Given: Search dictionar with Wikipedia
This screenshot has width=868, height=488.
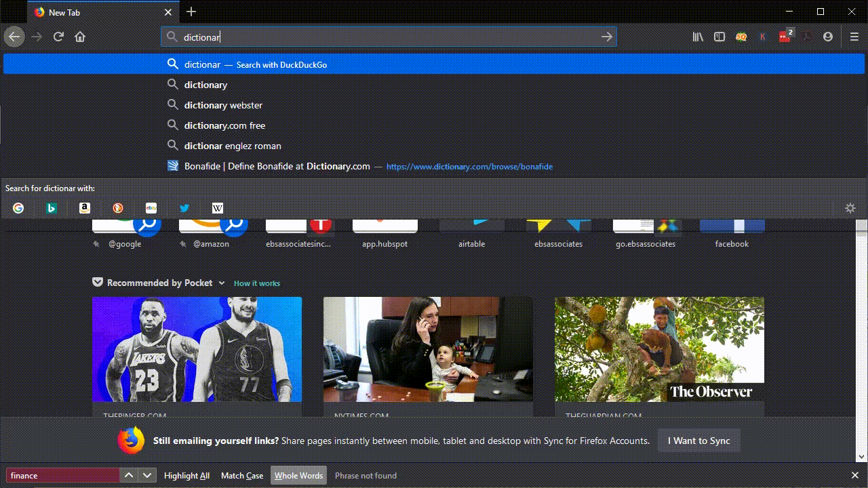Looking at the screenshot, I should click(218, 208).
